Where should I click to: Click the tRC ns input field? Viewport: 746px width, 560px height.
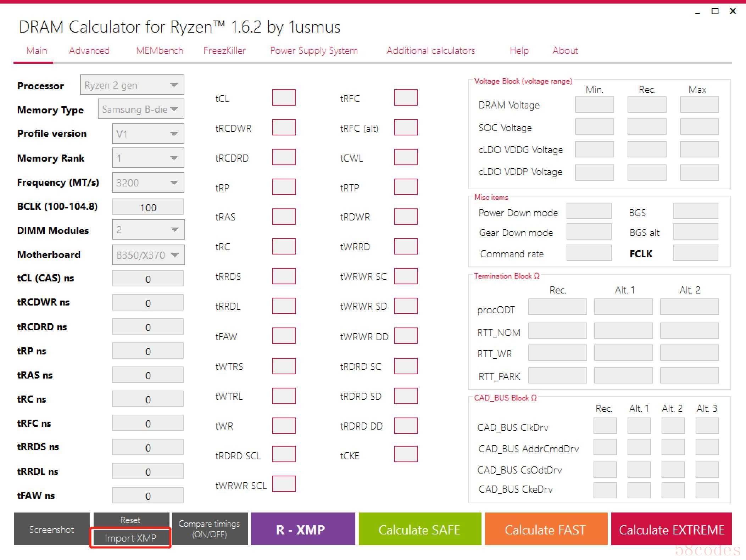click(148, 399)
